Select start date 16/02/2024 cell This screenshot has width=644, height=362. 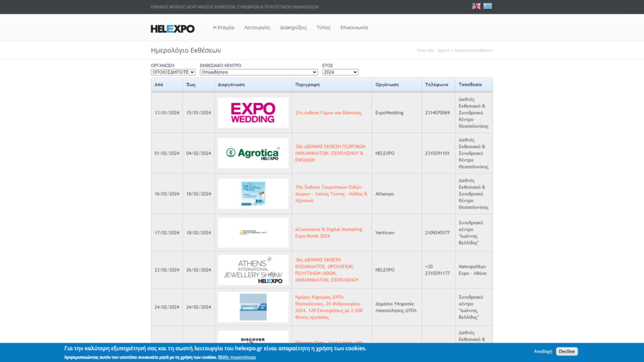tap(167, 194)
